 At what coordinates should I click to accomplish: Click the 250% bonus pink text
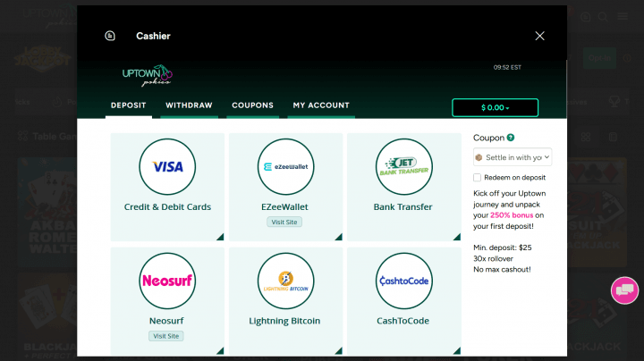click(512, 215)
